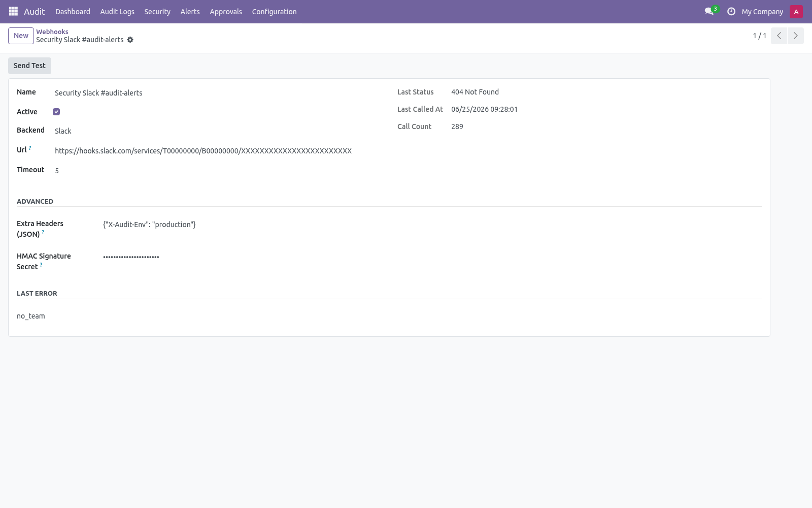Open the apps grid menu icon
This screenshot has width=812, height=508.
13,11
